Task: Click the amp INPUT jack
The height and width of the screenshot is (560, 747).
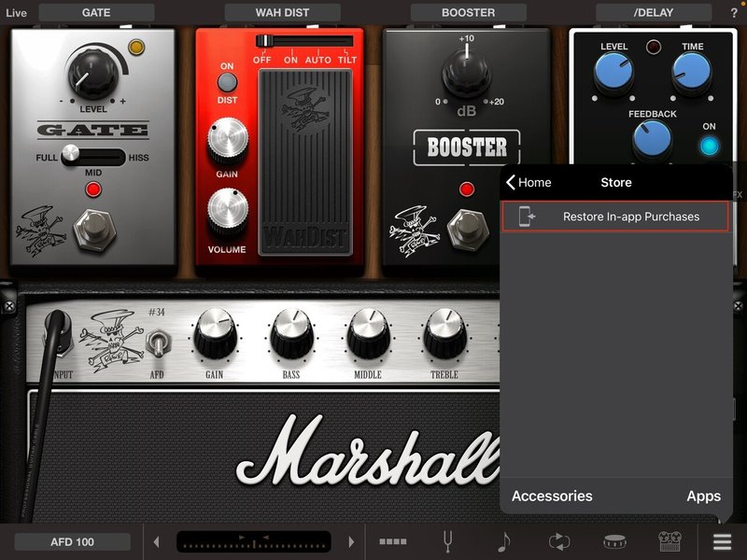Action: [59, 333]
